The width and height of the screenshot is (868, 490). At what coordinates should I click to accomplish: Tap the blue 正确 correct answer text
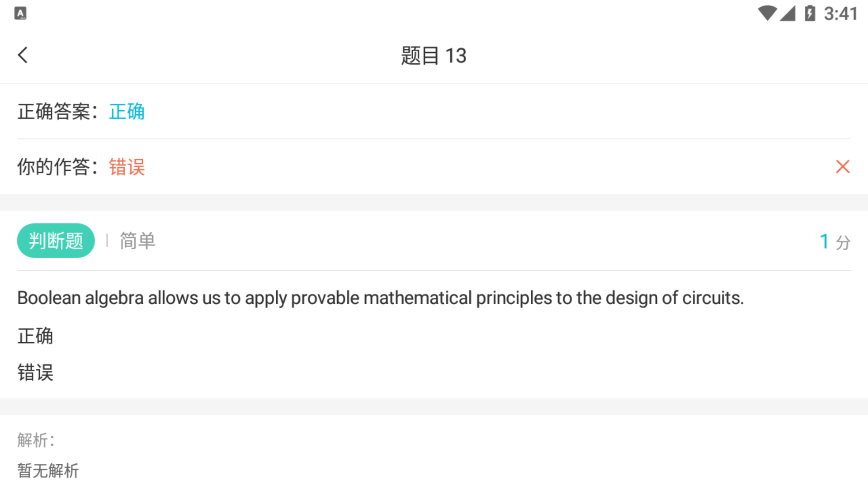pos(127,112)
